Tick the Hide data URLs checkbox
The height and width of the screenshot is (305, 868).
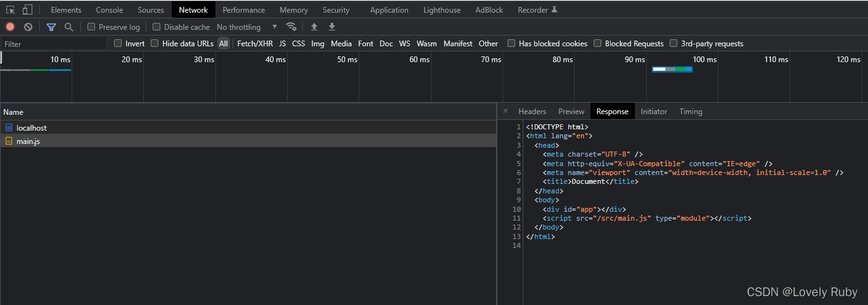[155, 43]
